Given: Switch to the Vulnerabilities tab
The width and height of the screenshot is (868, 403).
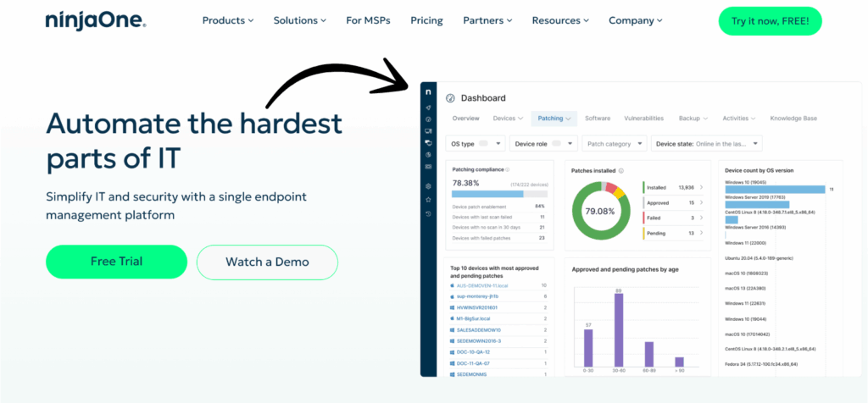Looking at the screenshot, I should click(643, 119).
